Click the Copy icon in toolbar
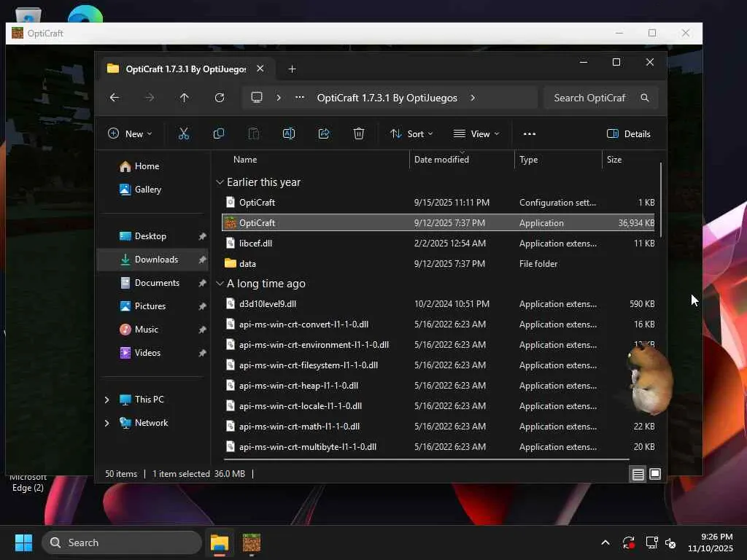The width and height of the screenshot is (747, 560). tap(219, 134)
